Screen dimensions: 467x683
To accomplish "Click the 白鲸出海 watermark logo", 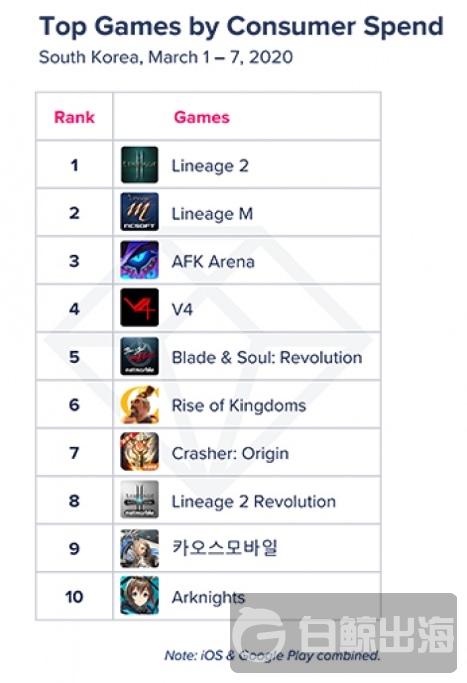I will 344,632.
